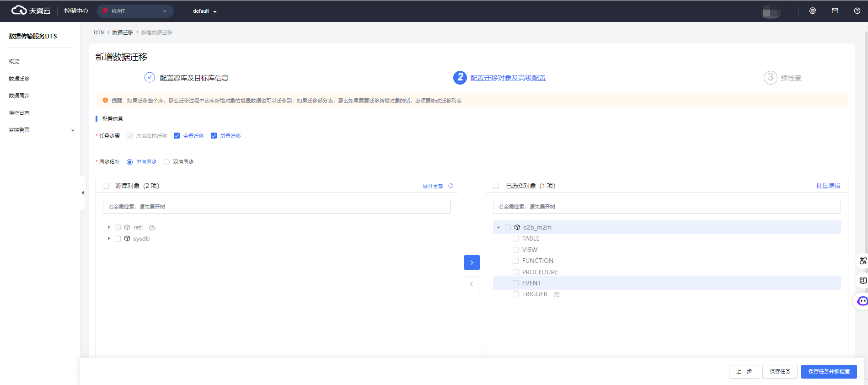Expand 监控告警 sidebar menu
The width and height of the screenshot is (868, 385).
click(x=41, y=130)
